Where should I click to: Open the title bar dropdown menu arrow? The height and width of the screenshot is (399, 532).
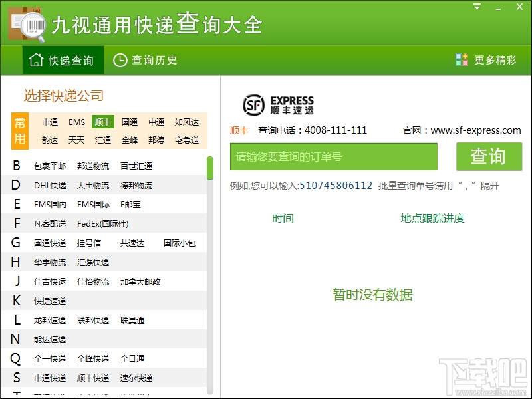(x=477, y=7)
